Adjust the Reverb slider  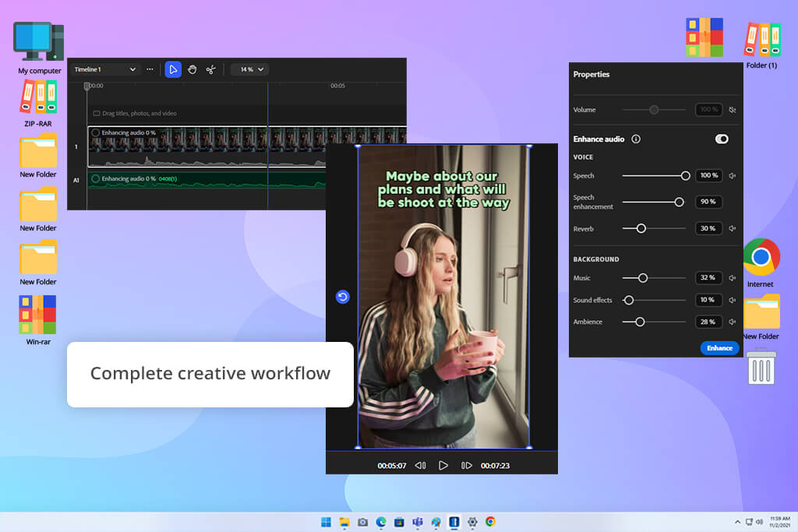tap(641, 228)
